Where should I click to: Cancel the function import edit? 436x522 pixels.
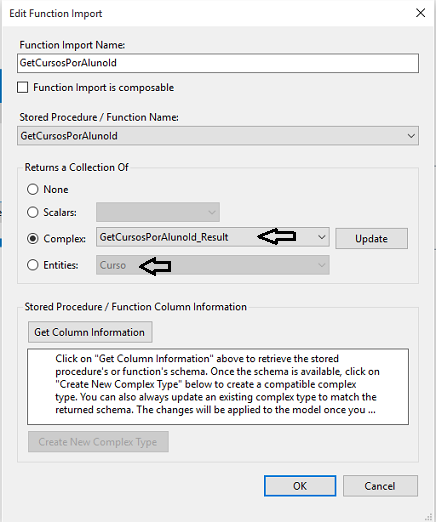(380, 486)
